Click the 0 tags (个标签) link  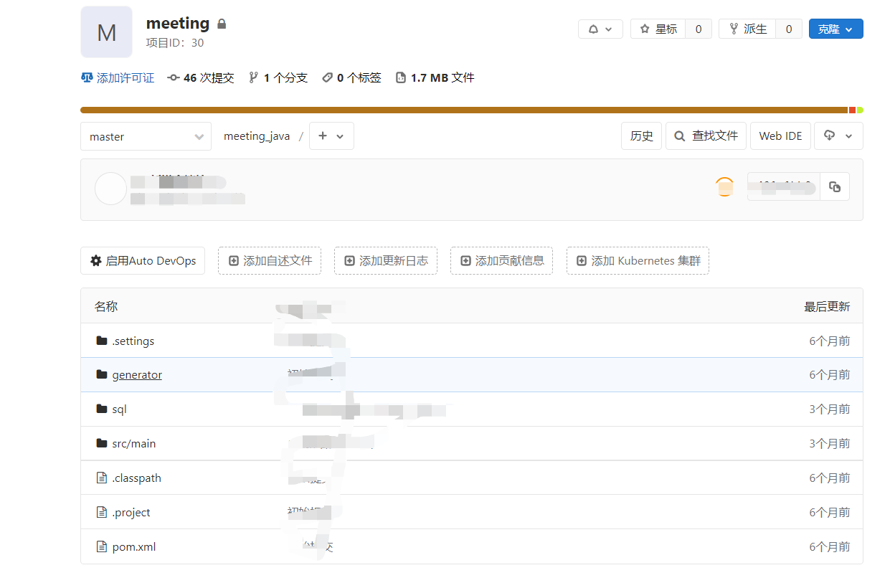[x=352, y=78]
